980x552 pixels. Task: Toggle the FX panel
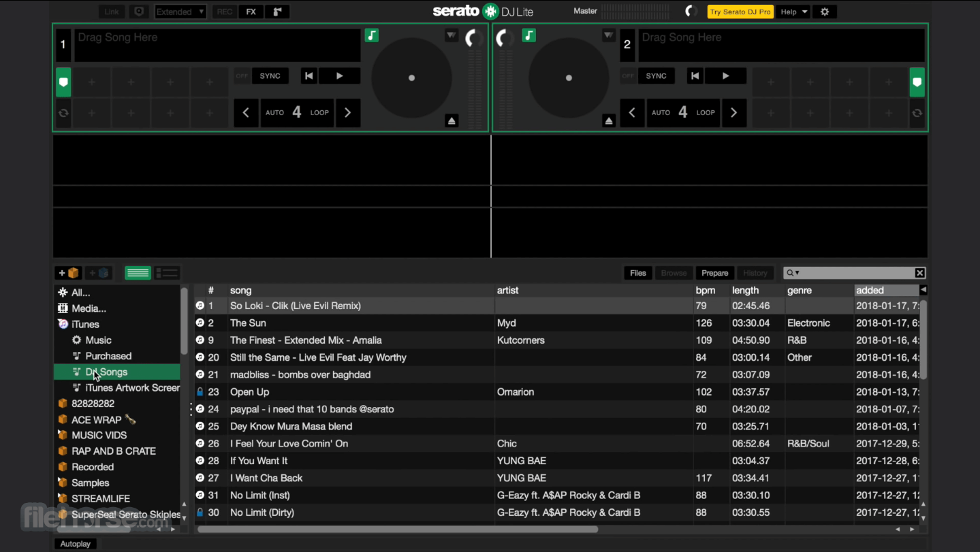[251, 12]
